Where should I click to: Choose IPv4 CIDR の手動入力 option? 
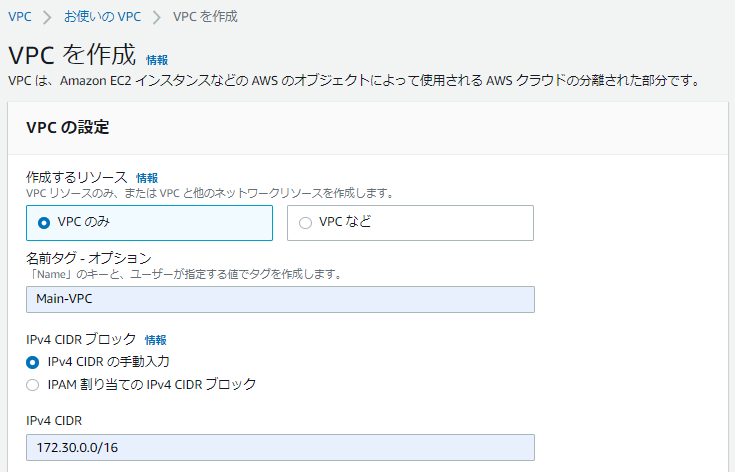pyautogui.click(x=33, y=362)
